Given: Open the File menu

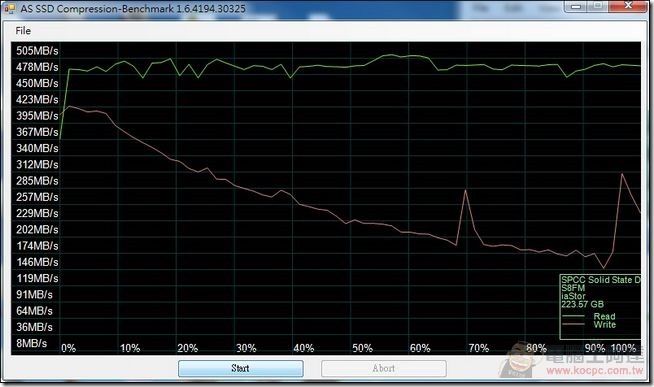Looking at the screenshot, I should (x=23, y=31).
